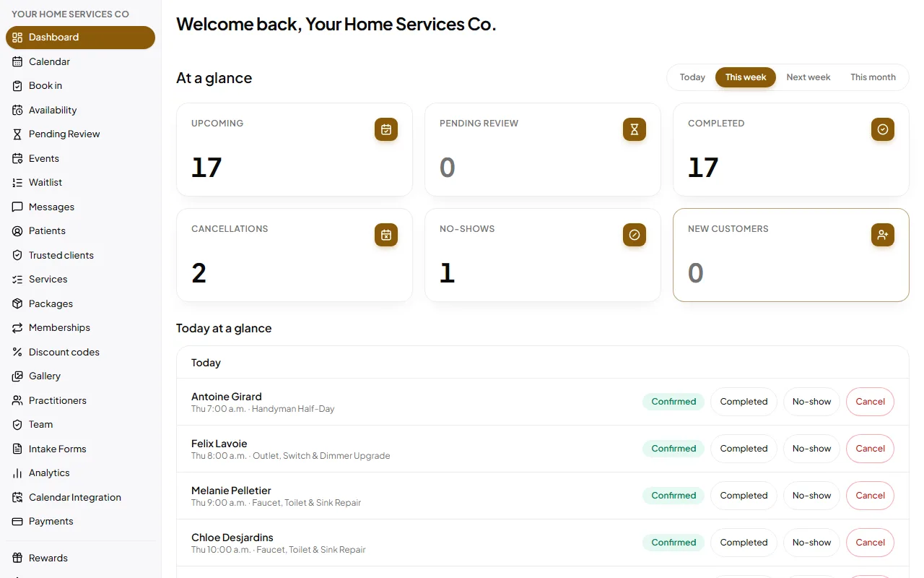Click the Pending Review hourglass sidebar icon
Screen dimensions: 924x578
(17, 134)
